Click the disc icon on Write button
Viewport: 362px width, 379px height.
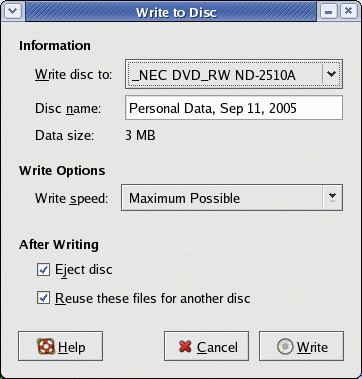pos(285,347)
